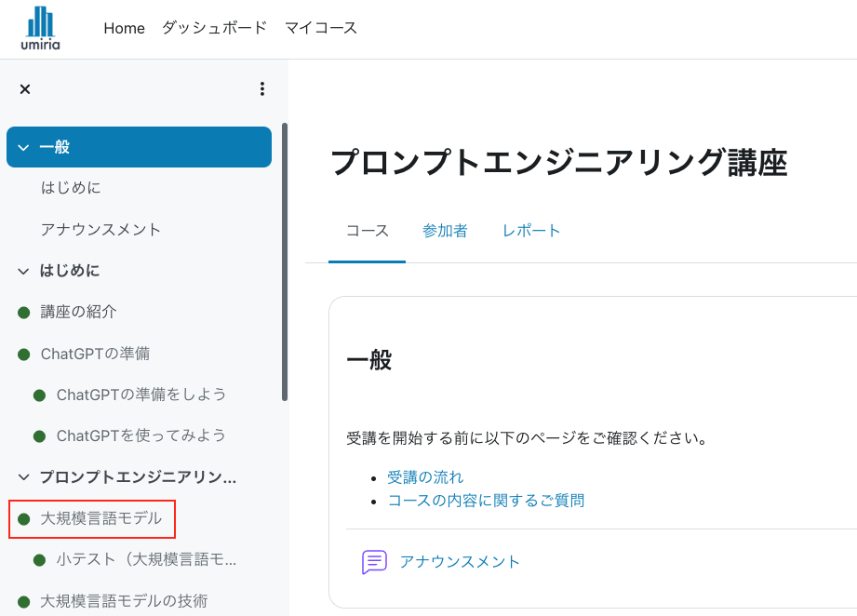
Task: Open ダッシュボード in top navigation
Action: tap(214, 28)
